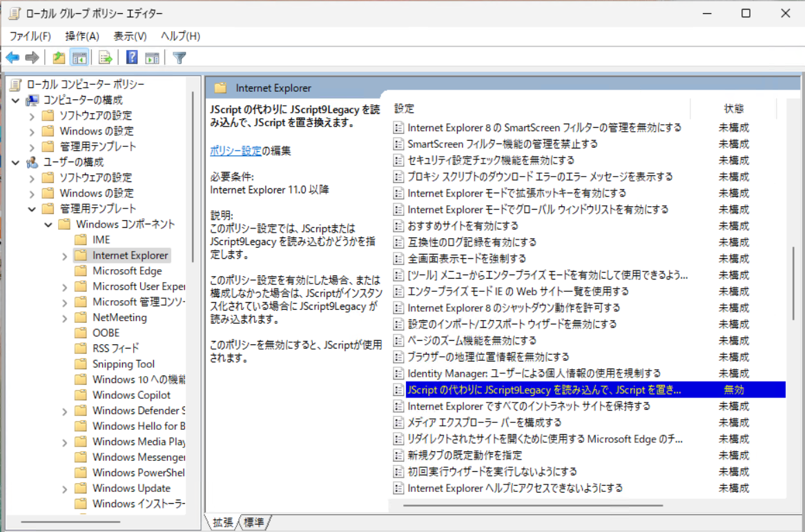
Task: Select the OOBE folder icon
Action: point(81,333)
